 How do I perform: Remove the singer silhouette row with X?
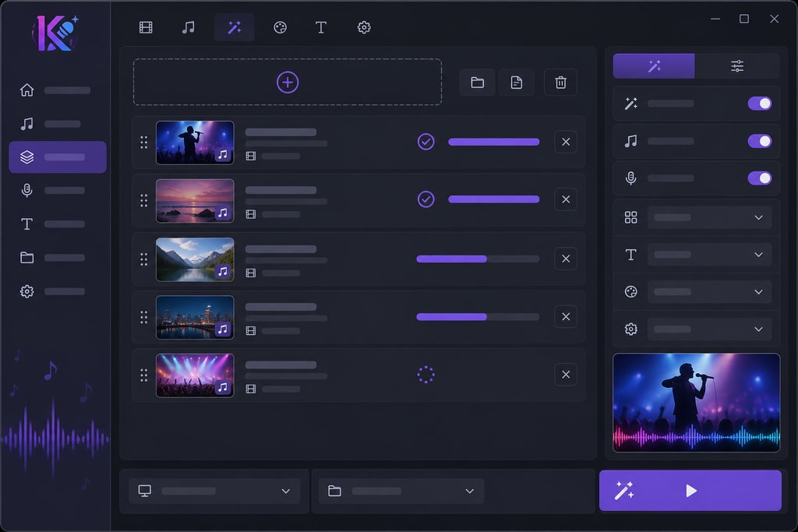566,142
